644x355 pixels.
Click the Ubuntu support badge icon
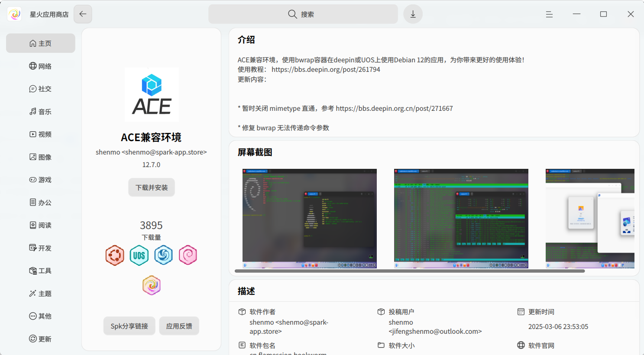[x=115, y=255]
